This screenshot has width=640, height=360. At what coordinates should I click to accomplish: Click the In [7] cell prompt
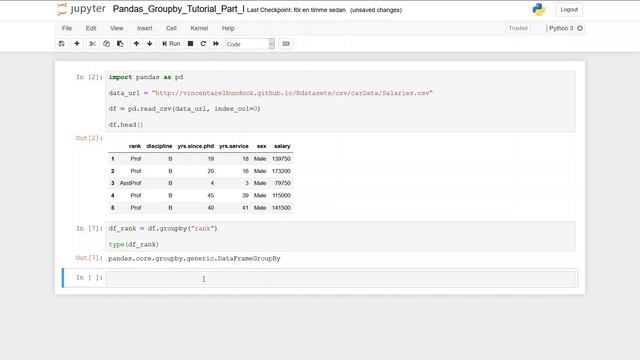pyautogui.click(x=89, y=229)
